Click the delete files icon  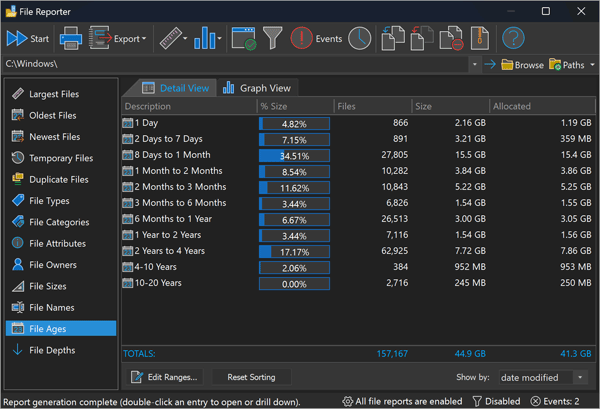(x=452, y=38)
